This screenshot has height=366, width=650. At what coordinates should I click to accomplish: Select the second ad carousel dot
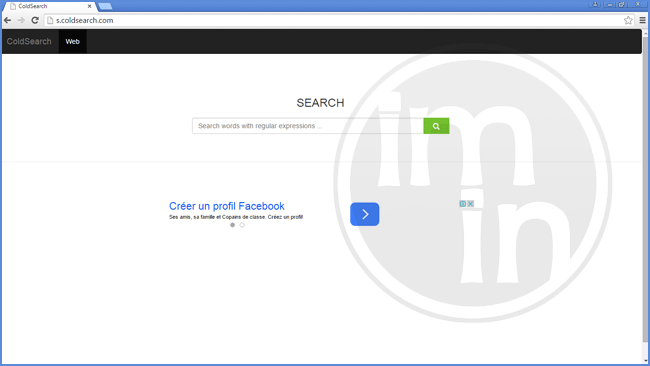tap(242, 225)
